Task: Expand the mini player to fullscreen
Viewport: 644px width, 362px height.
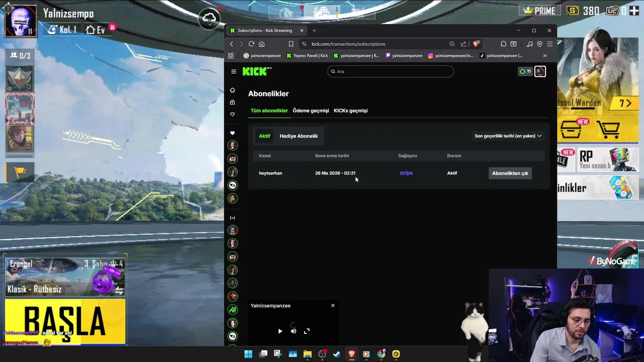Action: coord(307,331)
